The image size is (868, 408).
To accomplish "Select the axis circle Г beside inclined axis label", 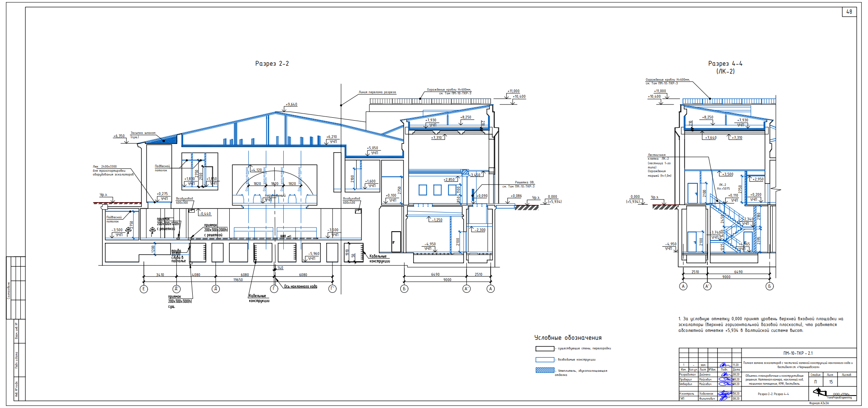I will (x=274, y=289).
